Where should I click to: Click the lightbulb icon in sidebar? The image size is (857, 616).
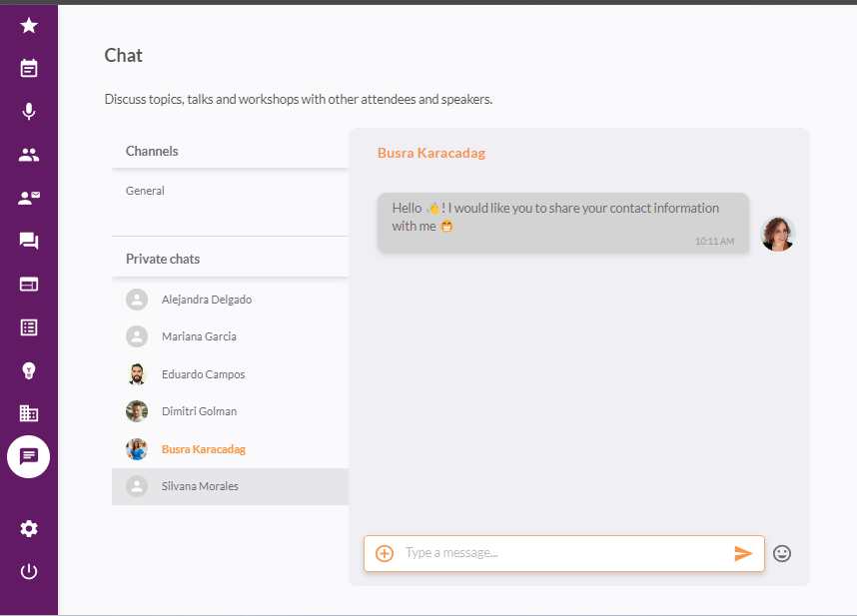tap(29, 370)
